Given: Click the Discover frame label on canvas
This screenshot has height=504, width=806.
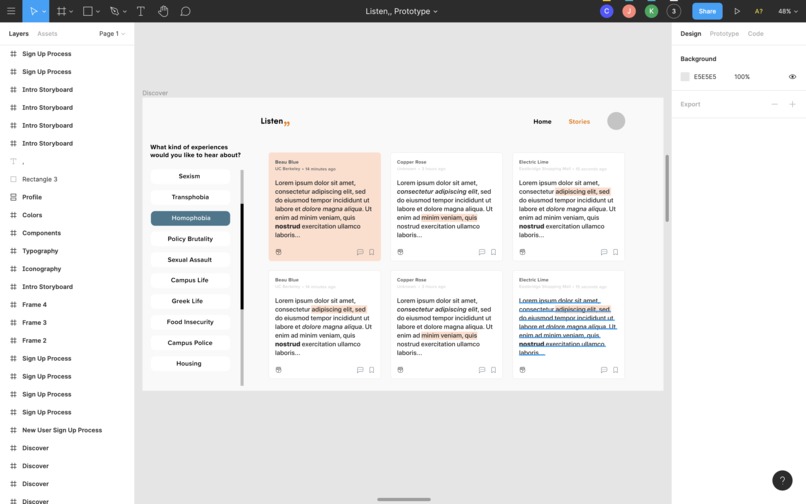Looking at the screenshot, I should (155, 93).
